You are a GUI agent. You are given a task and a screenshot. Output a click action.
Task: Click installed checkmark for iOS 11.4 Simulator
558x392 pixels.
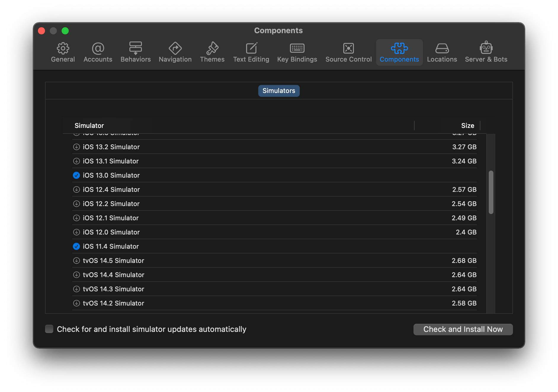76,246
